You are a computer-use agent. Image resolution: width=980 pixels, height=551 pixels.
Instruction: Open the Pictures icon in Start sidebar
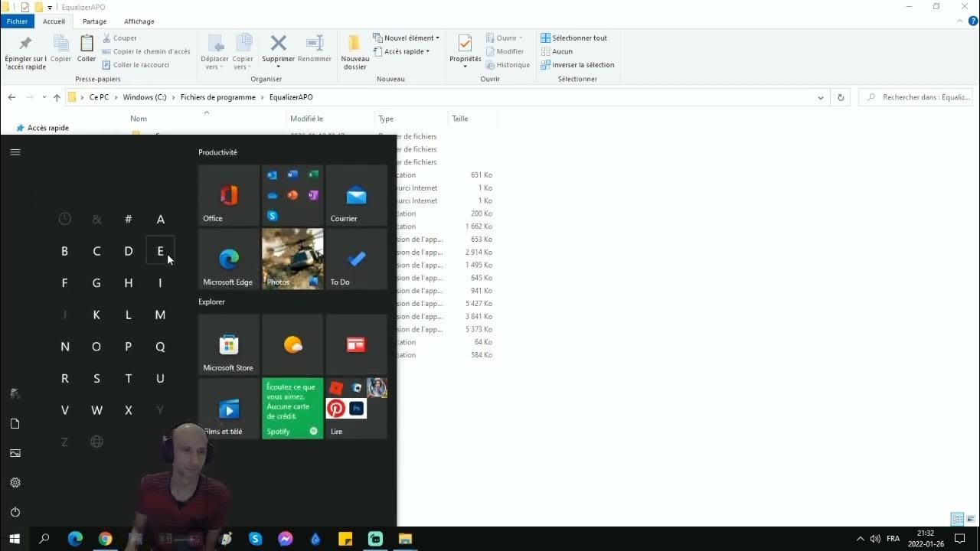15,453
